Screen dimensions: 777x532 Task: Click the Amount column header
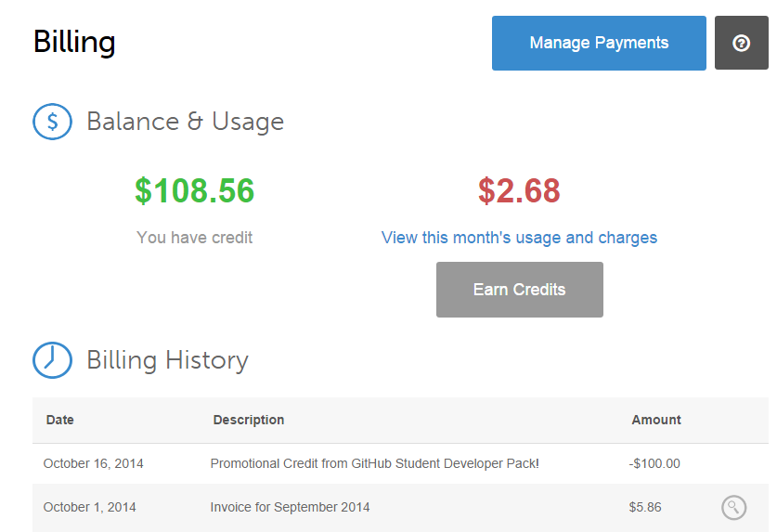click(x=656, y=420)
